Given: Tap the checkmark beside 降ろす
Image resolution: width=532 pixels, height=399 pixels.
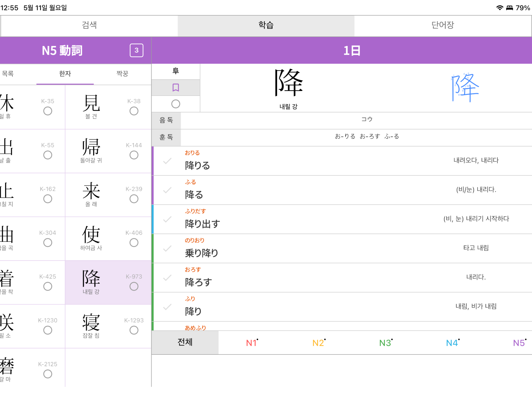Looking at the screenshot, I should (167, 278).
